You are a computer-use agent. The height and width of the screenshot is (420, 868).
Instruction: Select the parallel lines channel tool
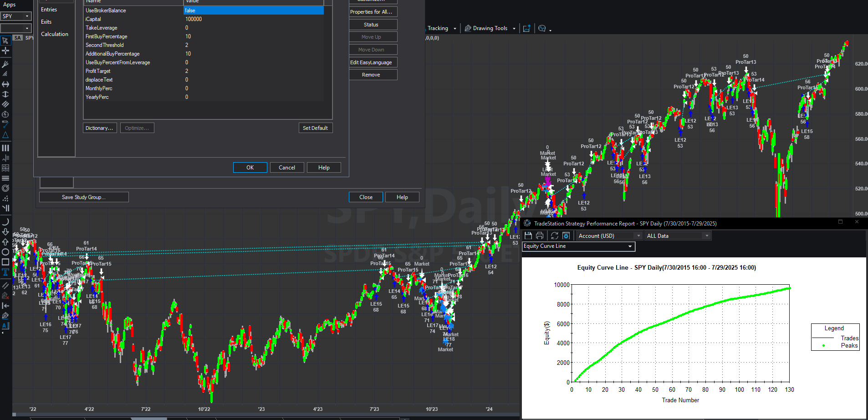click(x=5, y=104)
